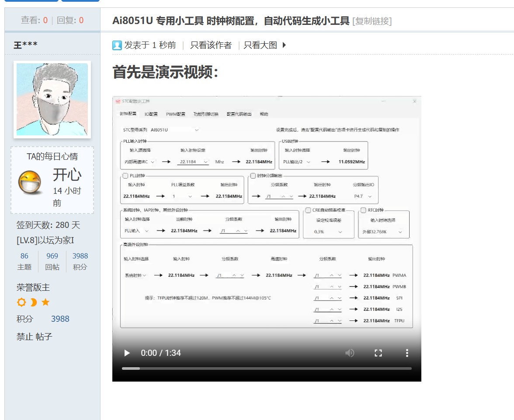Open the 86 主题 list
The width and height of the screenshot is (514, 420).
tap(24, 261)
